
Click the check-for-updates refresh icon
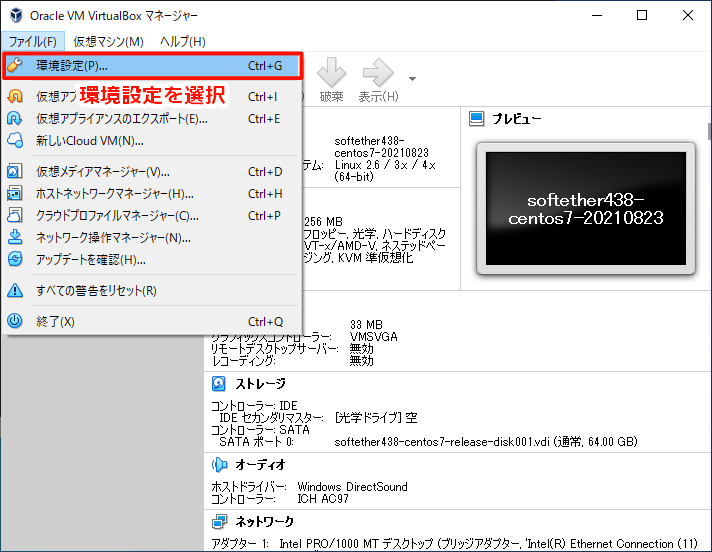click(15, 259)
